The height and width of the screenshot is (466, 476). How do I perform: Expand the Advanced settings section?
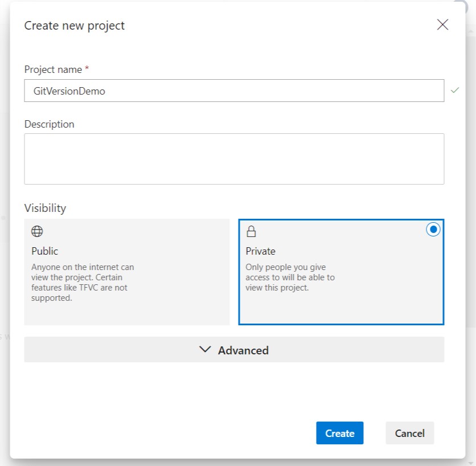tap(234, 349)
